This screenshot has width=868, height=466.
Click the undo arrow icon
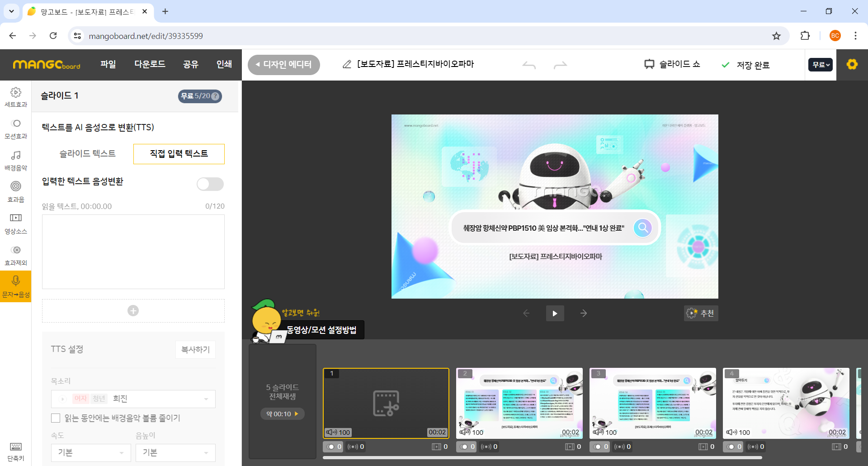pyautogui.click(x=529, y=65)
